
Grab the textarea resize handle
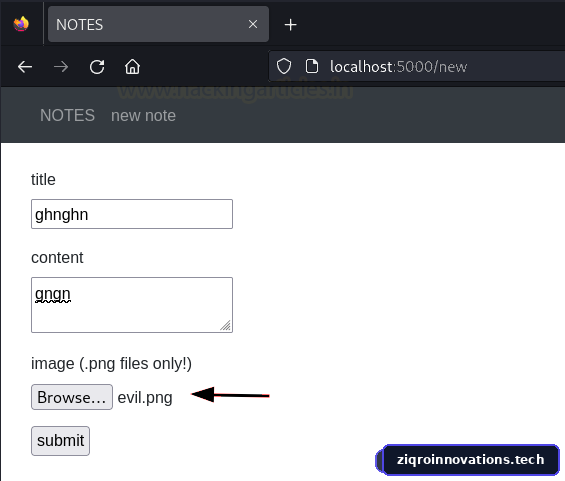pyautogui.click(x=226, y=326)
